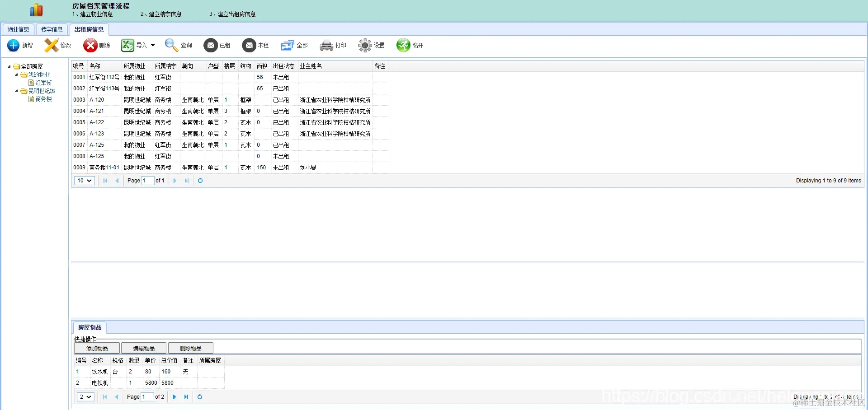The width and height of the screenshot is (868, 410).
Task: Go to next page of 房屋物品 grid
Action: (x=175, y=397)
